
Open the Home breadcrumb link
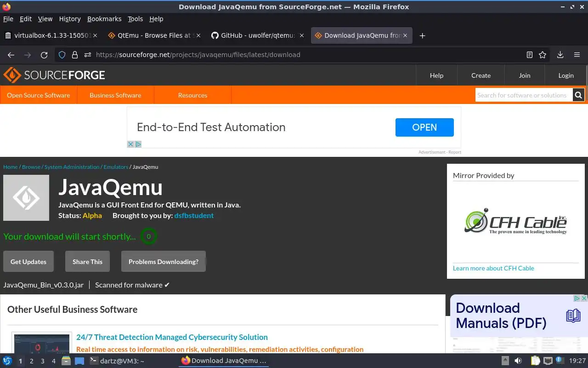pyautogui.click(x=11, y=167)
